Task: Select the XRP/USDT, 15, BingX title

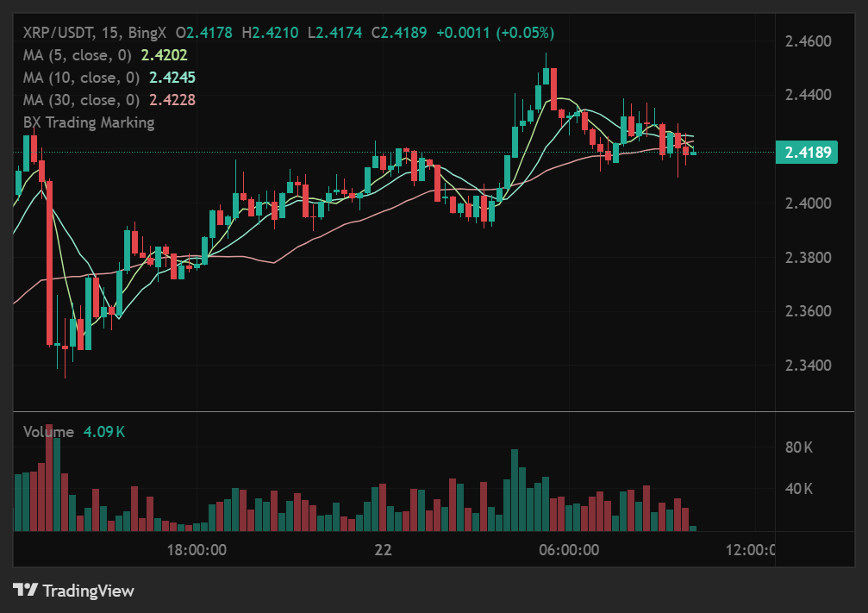Action: click(95, 33)
